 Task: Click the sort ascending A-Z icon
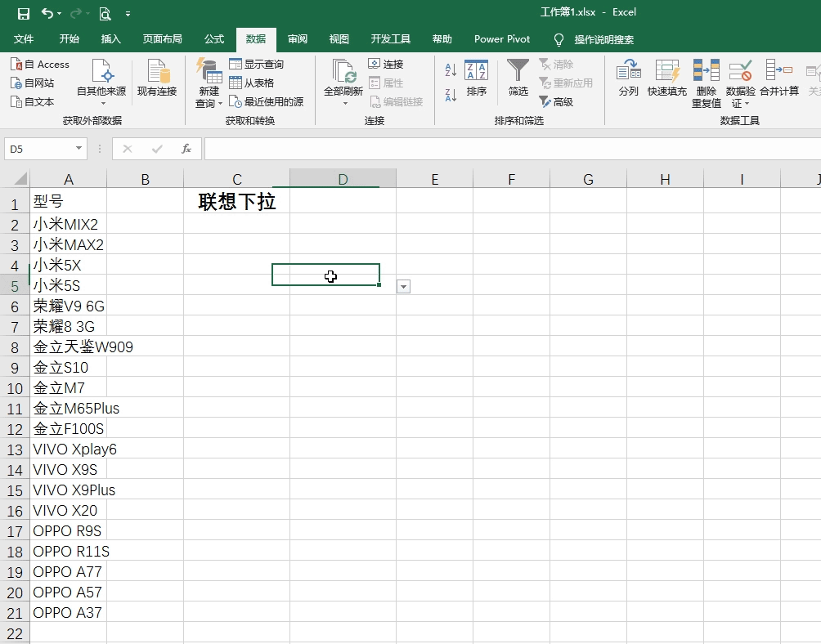451,69
